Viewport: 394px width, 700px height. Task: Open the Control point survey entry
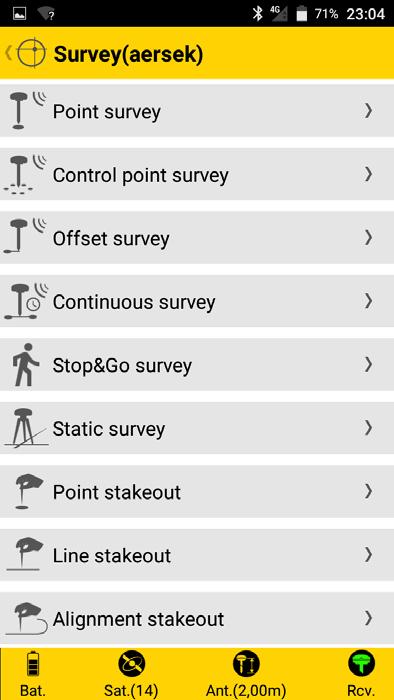[x=197, y=174]
